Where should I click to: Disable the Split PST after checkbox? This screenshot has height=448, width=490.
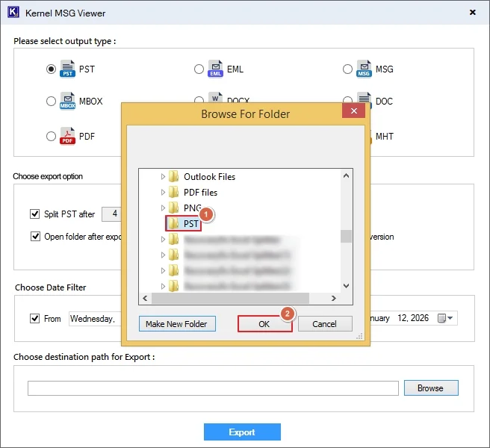pos(34,214)
